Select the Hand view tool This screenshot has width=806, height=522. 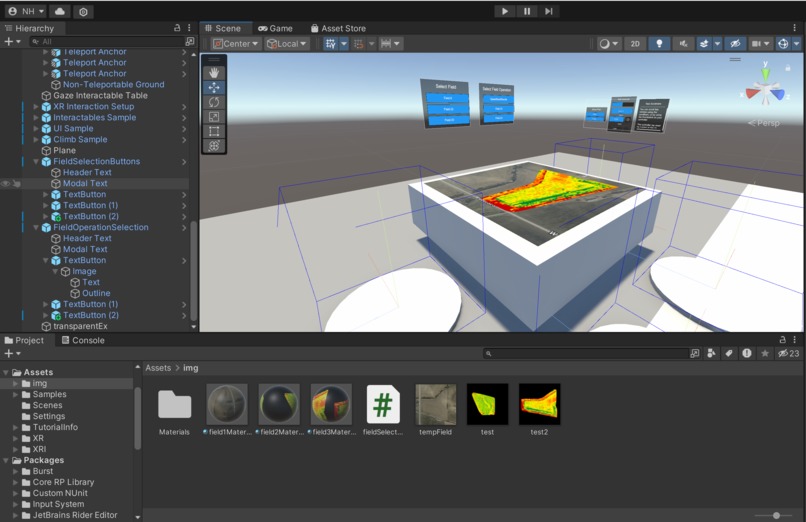pos(214,73)
